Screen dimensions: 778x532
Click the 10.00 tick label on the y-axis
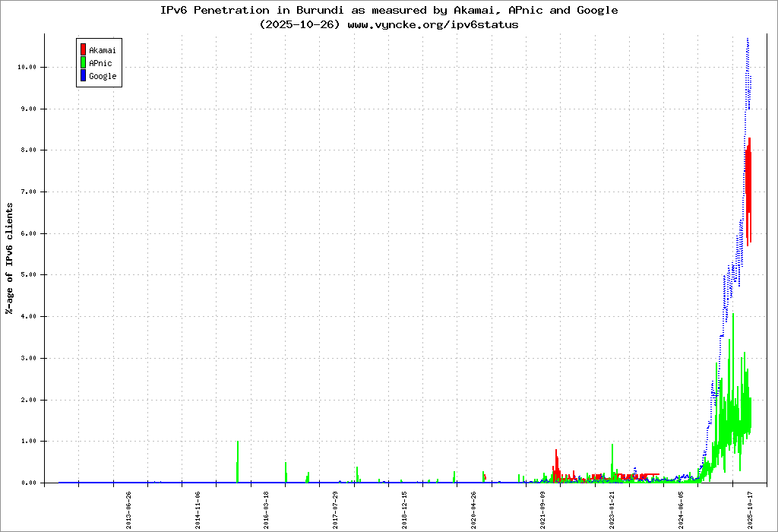pyautogui.click(x=27, y=67)
